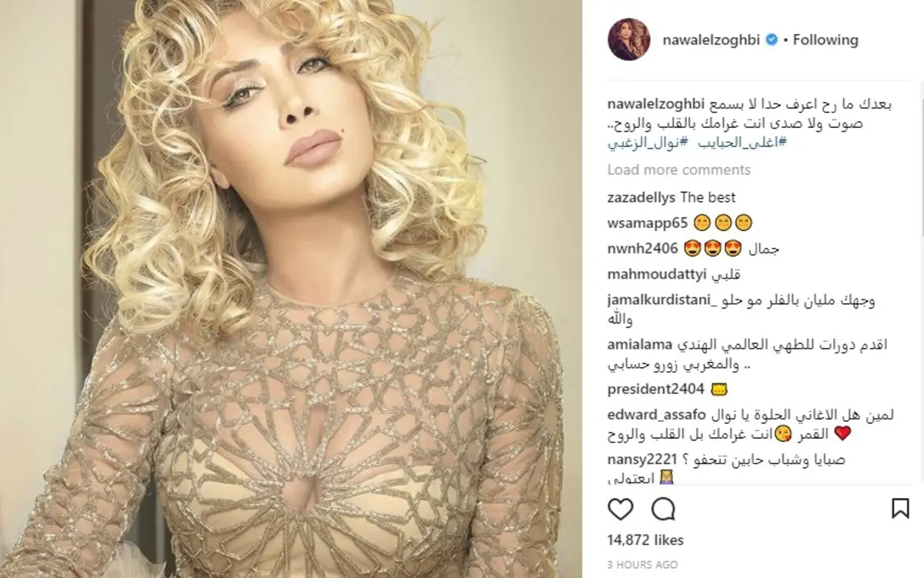
Task: Open the comment speech bubble icon
Action: pos(663,510)
